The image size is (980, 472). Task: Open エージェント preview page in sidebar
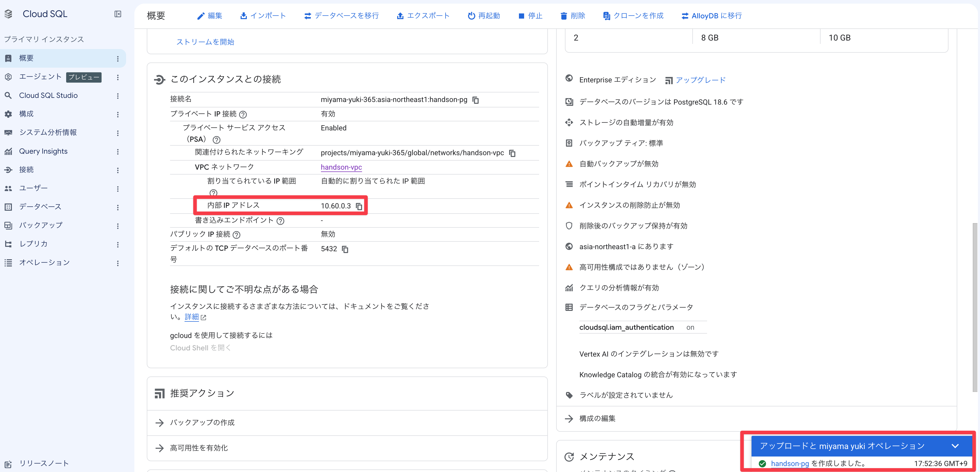point(63,77)
